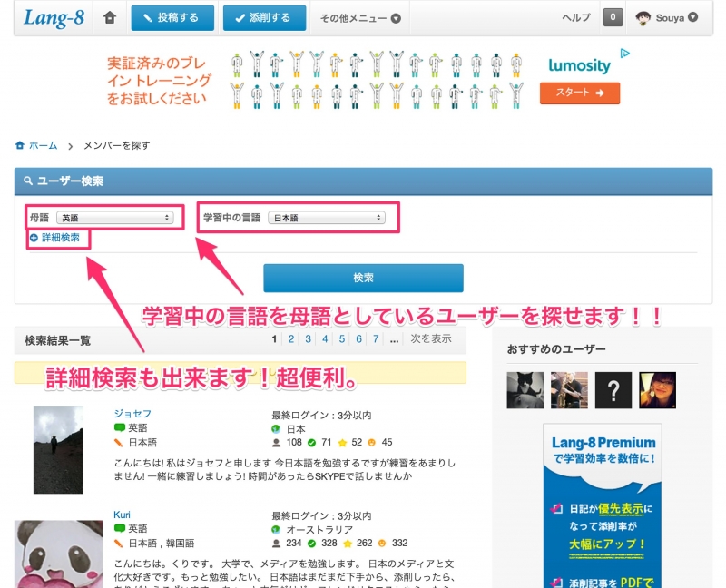Viewport: 726px width, 588px height.
Task: Click the home icon in top navbar
Action: click(110, 17)
